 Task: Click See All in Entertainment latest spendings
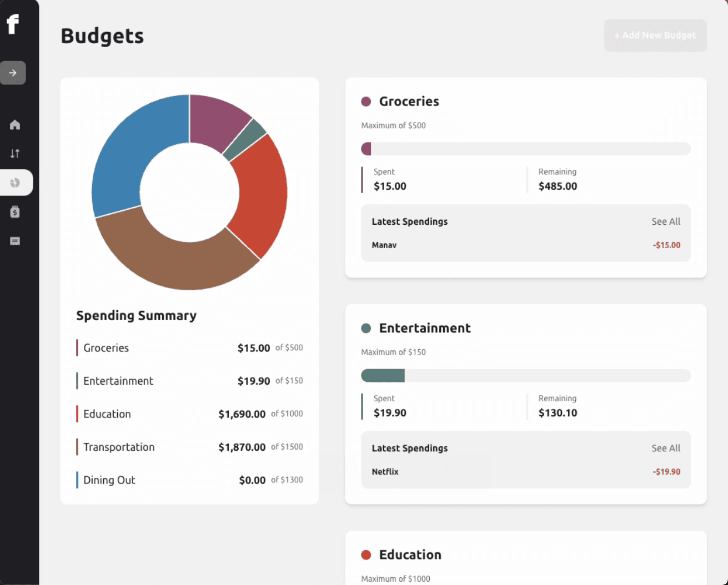[665, 448]
